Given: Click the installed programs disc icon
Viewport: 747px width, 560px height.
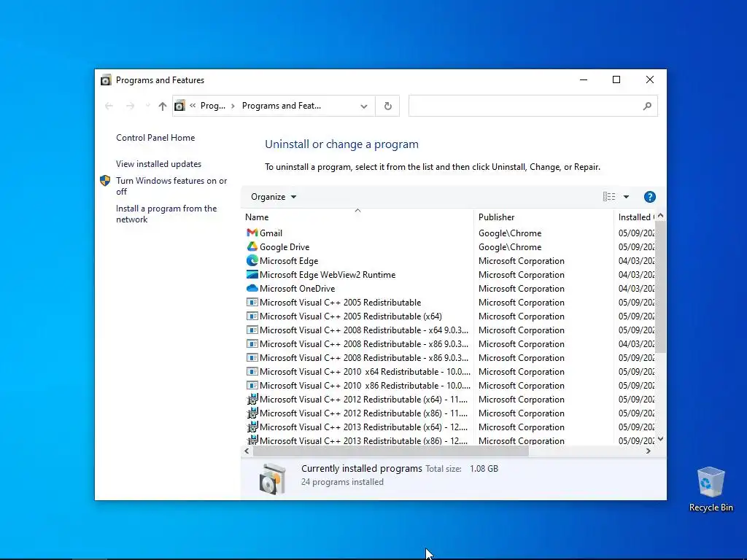Looking at the screenshot, I should 272,478.
